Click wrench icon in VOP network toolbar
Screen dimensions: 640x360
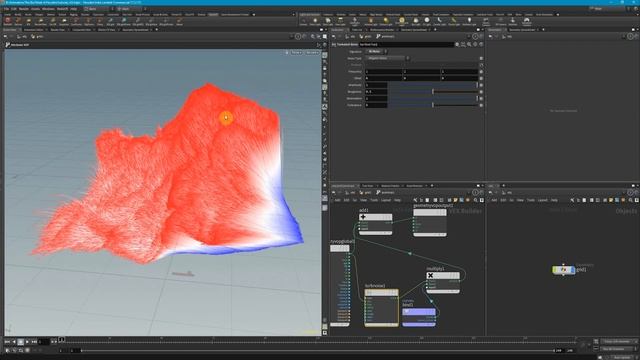point(415,200)
